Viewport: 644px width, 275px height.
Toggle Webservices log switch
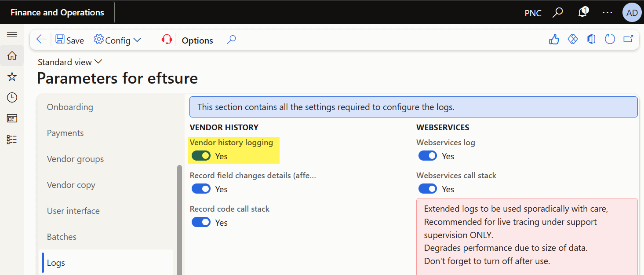[x=427, y=156]
